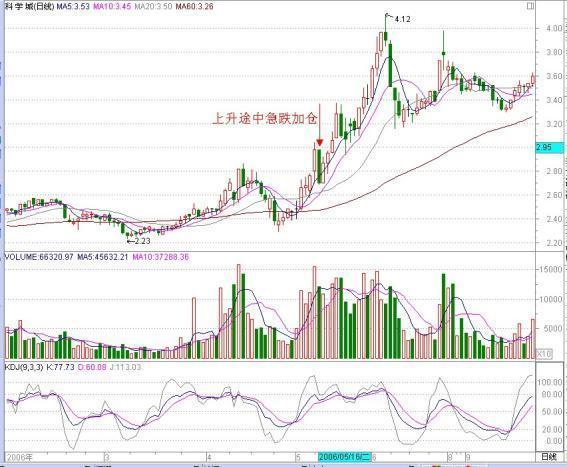Click month 3 on the time axis
This screenshot has height=467, width=567.
click(107, 457)
